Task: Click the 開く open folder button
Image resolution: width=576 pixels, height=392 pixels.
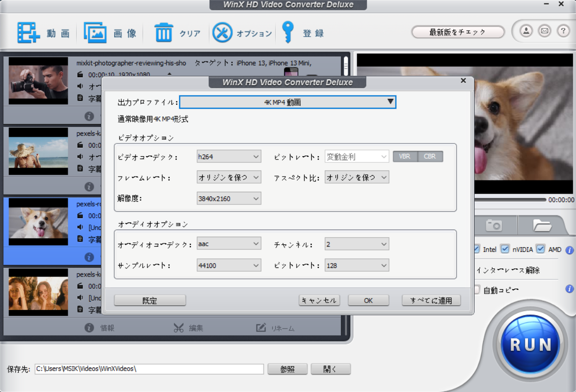Action: tap(331, 369)
